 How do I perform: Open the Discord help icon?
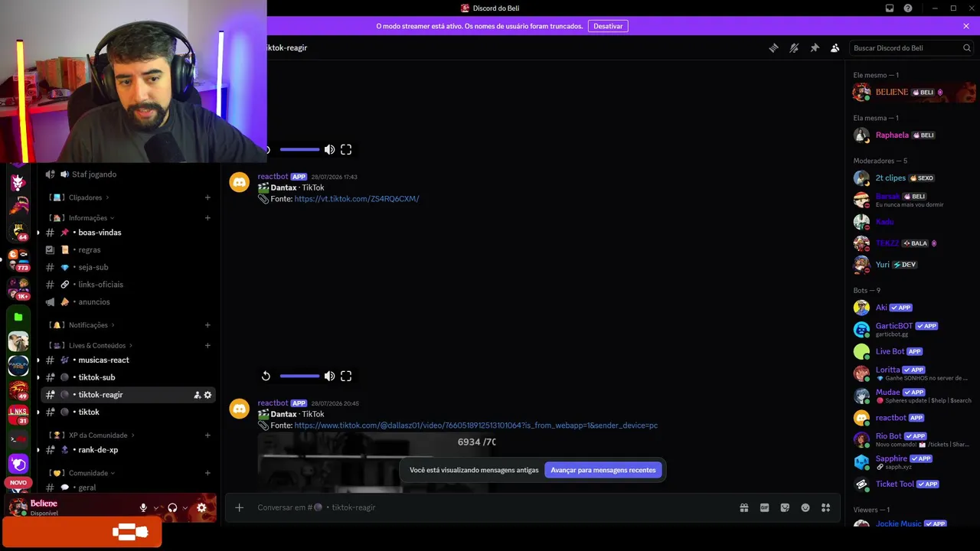tap(908, 8)
